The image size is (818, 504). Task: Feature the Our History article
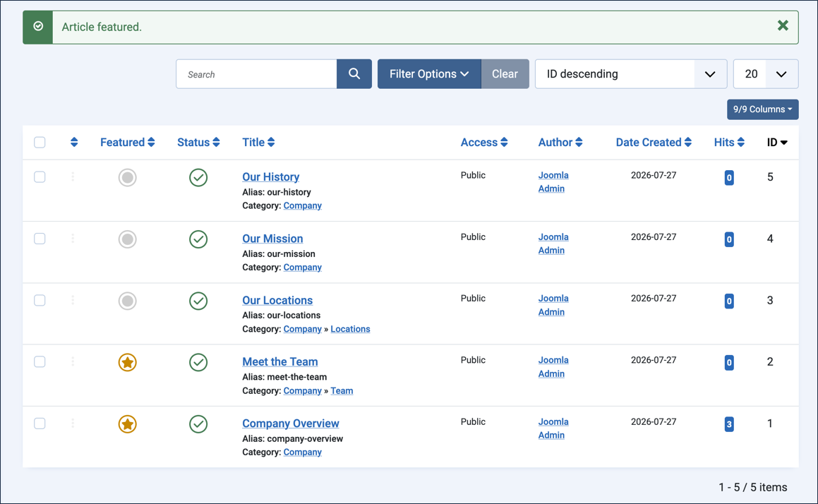tap(127, 177)
